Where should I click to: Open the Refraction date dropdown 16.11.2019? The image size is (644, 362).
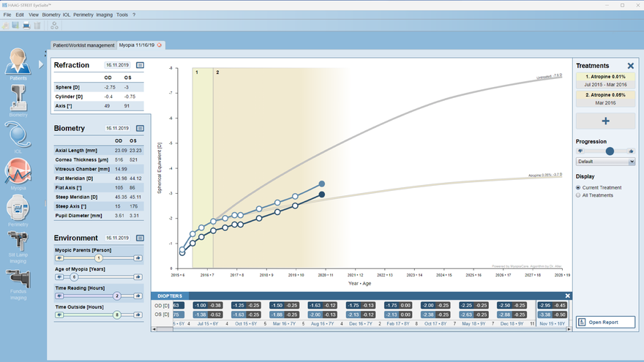pyautogui.click(x=117, y=65)
